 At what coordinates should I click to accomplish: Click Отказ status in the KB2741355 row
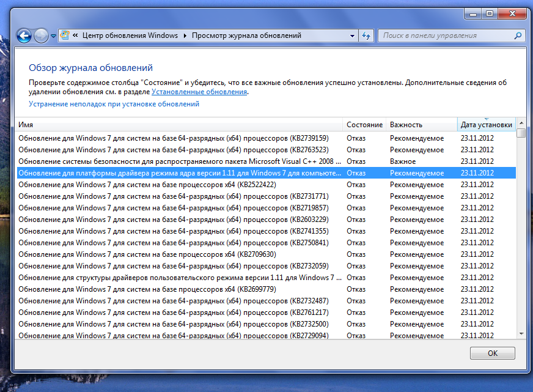356,231
